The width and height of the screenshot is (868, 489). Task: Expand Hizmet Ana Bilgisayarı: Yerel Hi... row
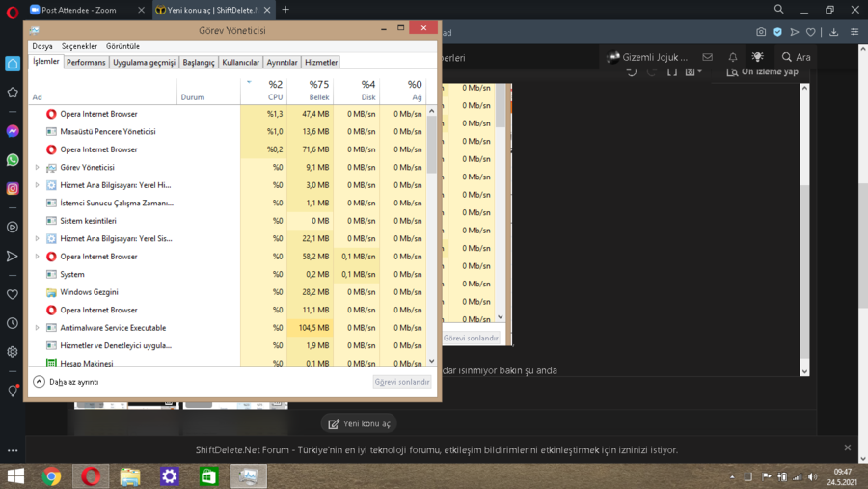[x=37, y=185]
